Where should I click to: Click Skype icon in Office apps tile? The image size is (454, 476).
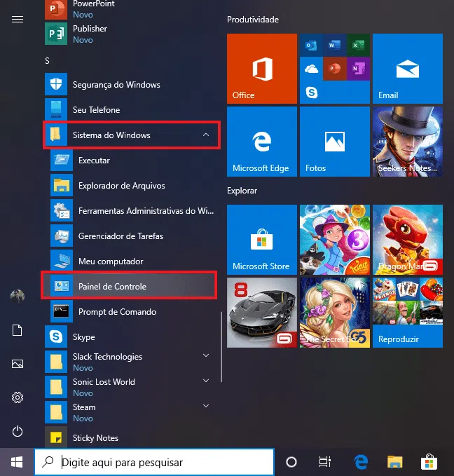(311, 93)
